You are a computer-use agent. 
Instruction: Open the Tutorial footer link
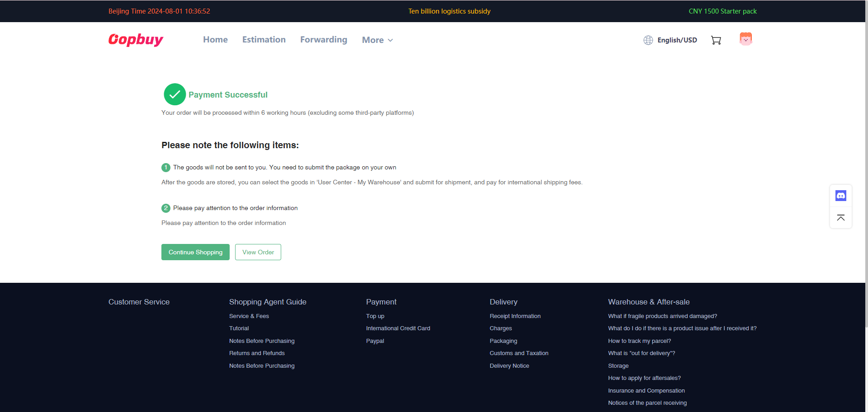pyautogui.click(x=239, y=328)
